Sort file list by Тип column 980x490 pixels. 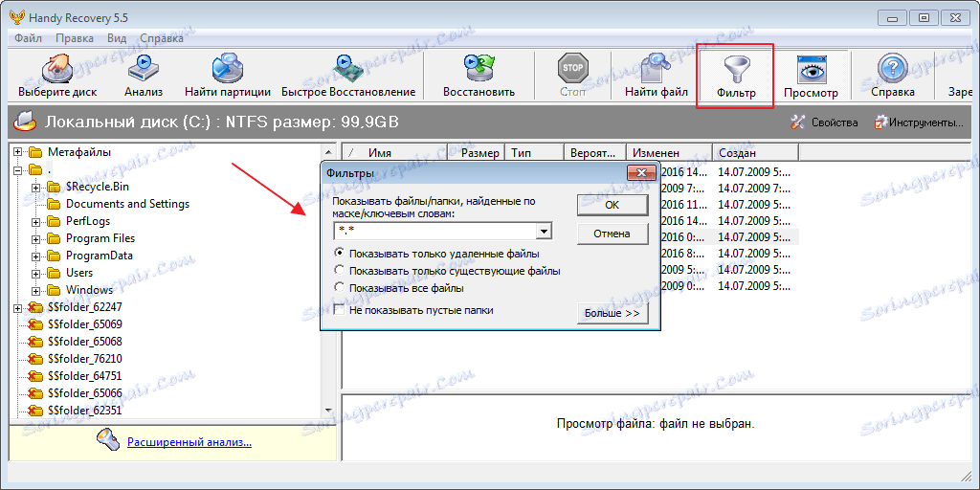534,152
